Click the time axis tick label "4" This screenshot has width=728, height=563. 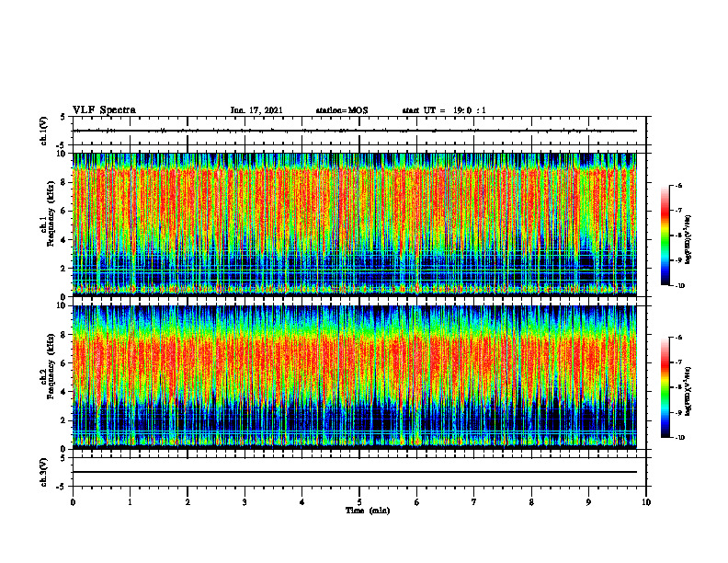tap(302, 502)
